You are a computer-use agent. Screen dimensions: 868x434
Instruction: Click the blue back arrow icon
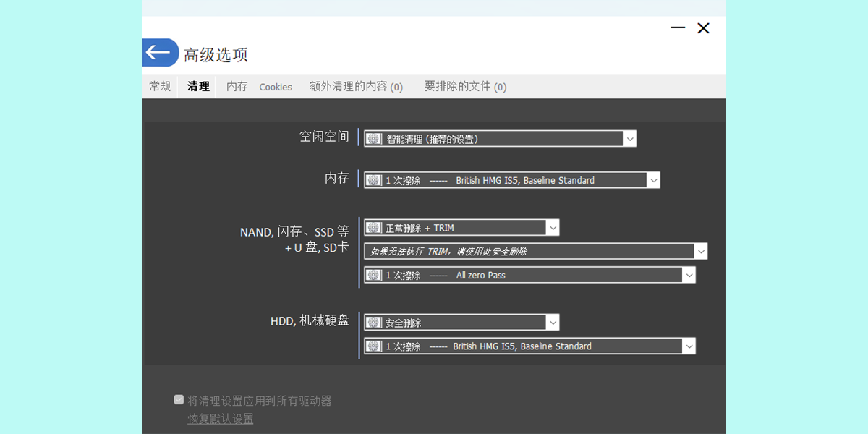point(160,52)
